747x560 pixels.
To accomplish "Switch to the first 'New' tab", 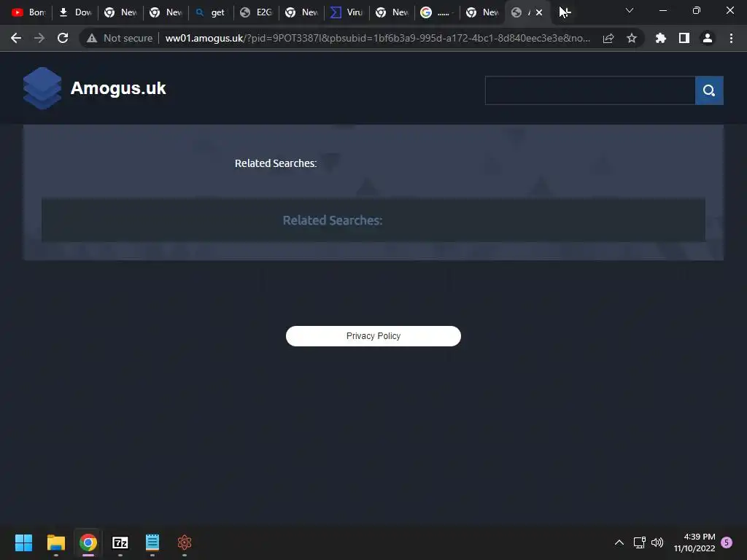I will pyautogui.click(x=120, y=12).
